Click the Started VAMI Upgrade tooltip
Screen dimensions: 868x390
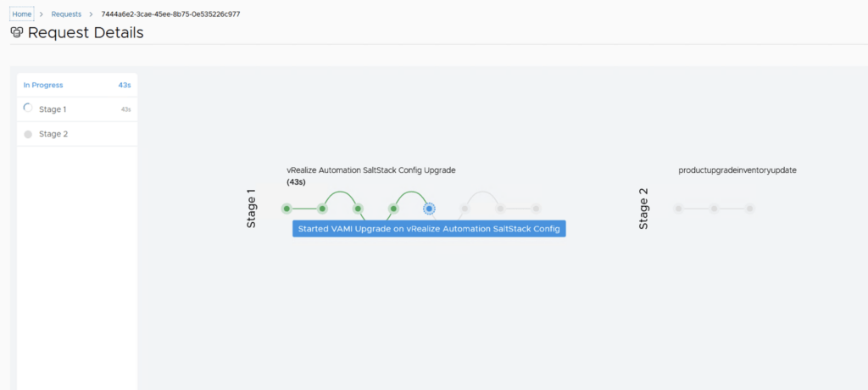coord(429,229)
